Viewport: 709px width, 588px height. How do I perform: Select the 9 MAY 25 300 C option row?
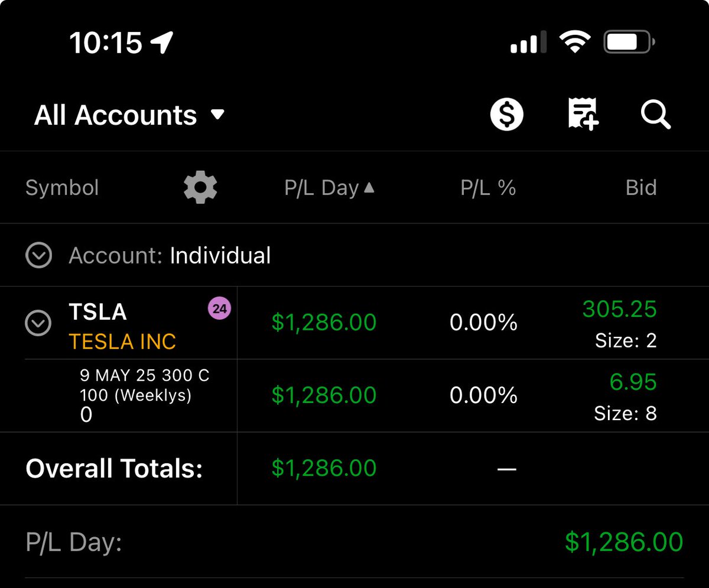click(354, 395)
